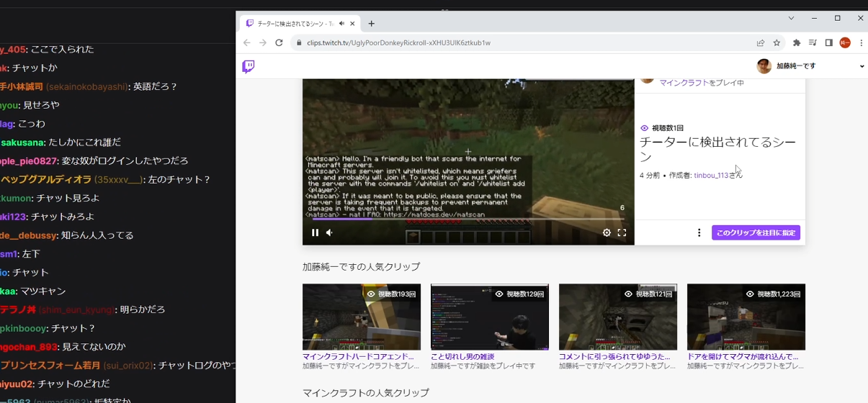Select chat message たしかにこれ誰だ
868x403 pixels.
pos(85,142)
